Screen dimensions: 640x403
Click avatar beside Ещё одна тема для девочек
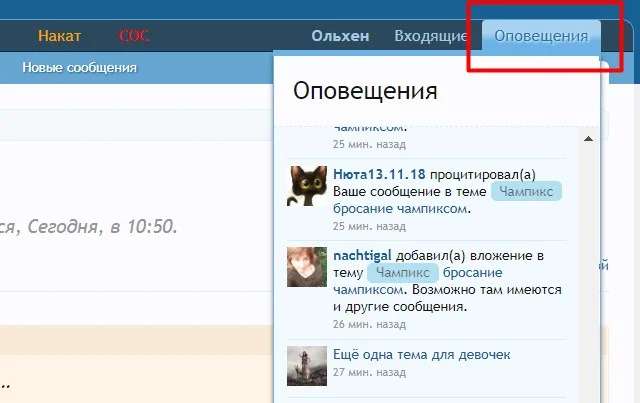point(307,366)
